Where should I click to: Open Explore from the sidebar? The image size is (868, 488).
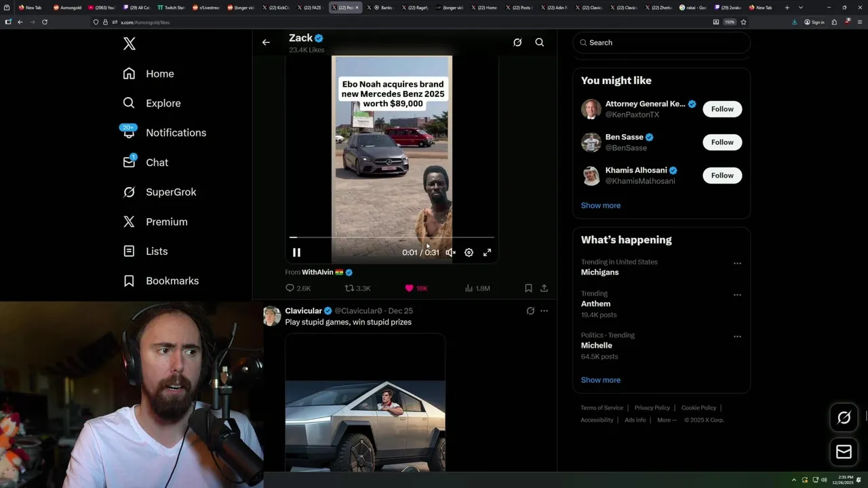152,103
